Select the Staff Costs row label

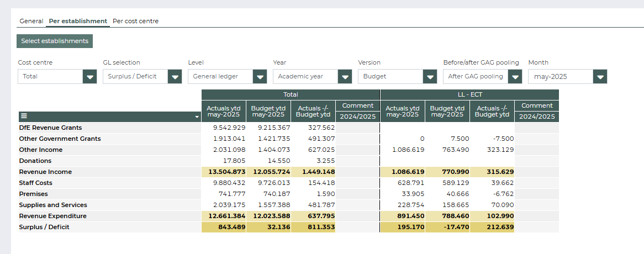(36, 183)
